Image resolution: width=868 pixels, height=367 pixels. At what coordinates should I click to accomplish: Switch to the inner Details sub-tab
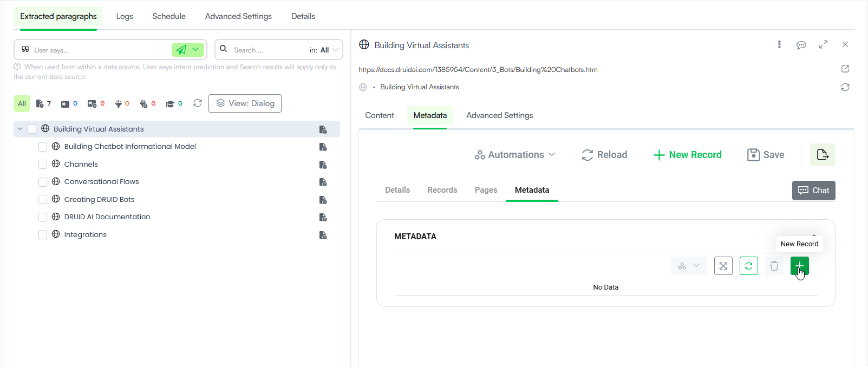pyautogui.click(x=397, y=190)
